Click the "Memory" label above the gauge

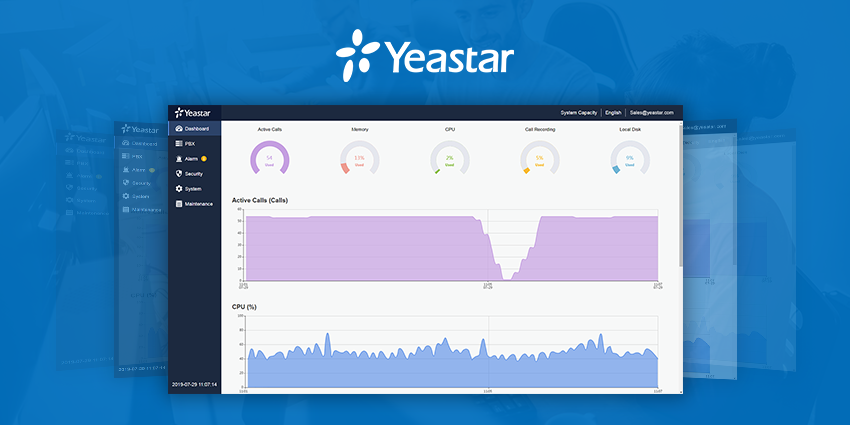359,130
